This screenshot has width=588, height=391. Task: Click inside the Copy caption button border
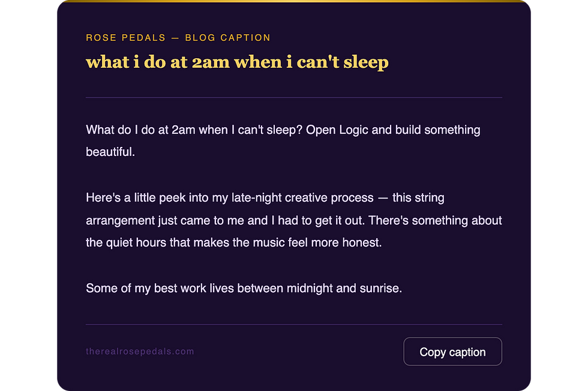pos(452,351)
